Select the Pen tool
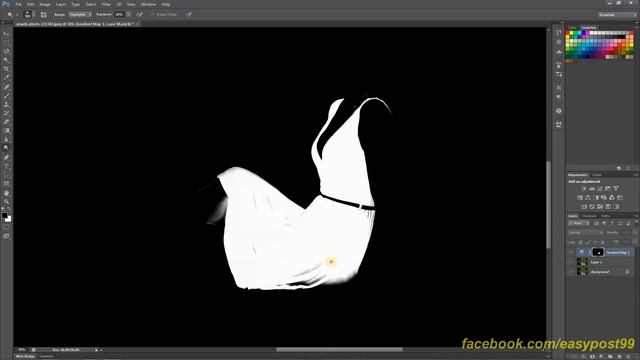 (6, 158)
